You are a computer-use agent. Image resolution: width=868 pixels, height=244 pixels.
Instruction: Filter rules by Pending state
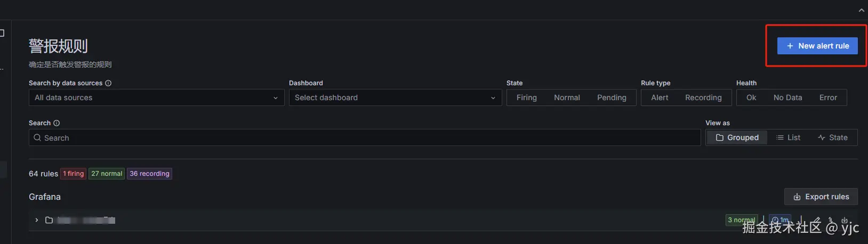[612, 97]
